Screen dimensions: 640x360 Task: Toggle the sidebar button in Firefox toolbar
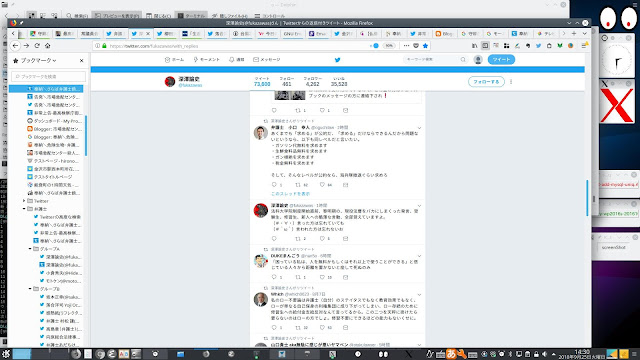(485, 46)
